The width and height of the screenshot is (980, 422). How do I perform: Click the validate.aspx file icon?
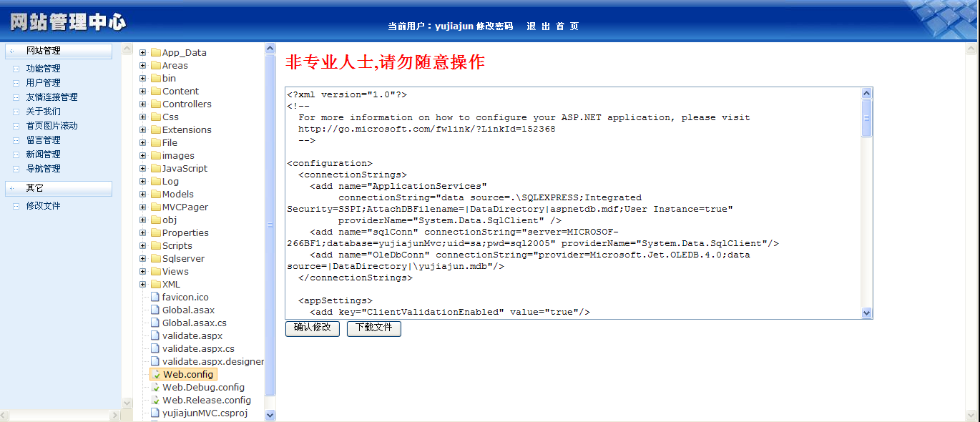[x=155, y=335]
